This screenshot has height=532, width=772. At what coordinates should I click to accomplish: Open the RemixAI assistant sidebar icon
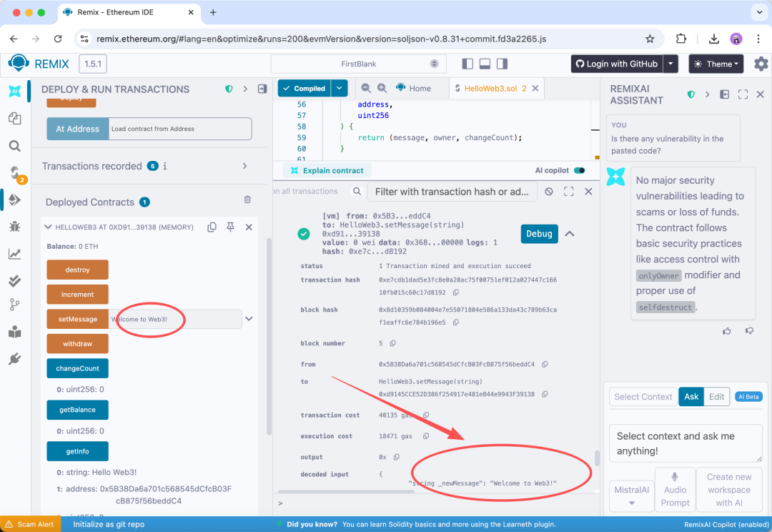coord(15,91)
